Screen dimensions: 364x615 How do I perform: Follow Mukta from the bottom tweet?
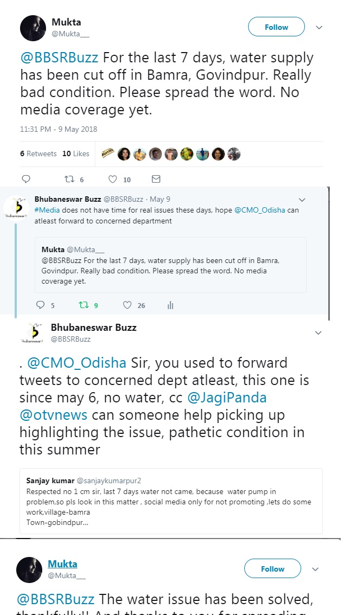[272, 569]
